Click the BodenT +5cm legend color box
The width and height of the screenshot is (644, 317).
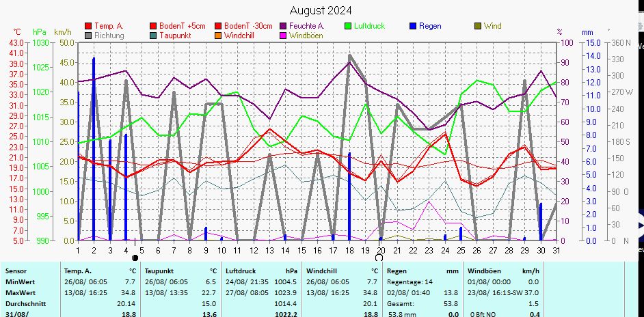point(152,26)
